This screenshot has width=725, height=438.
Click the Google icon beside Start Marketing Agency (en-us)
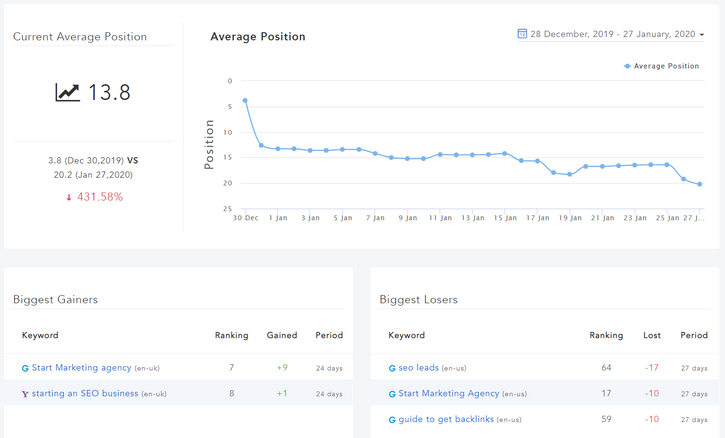(392, 394)
